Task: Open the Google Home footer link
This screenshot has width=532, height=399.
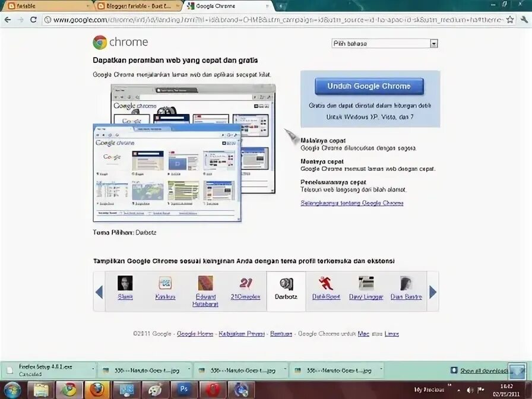Action: [x=195, y=334]
